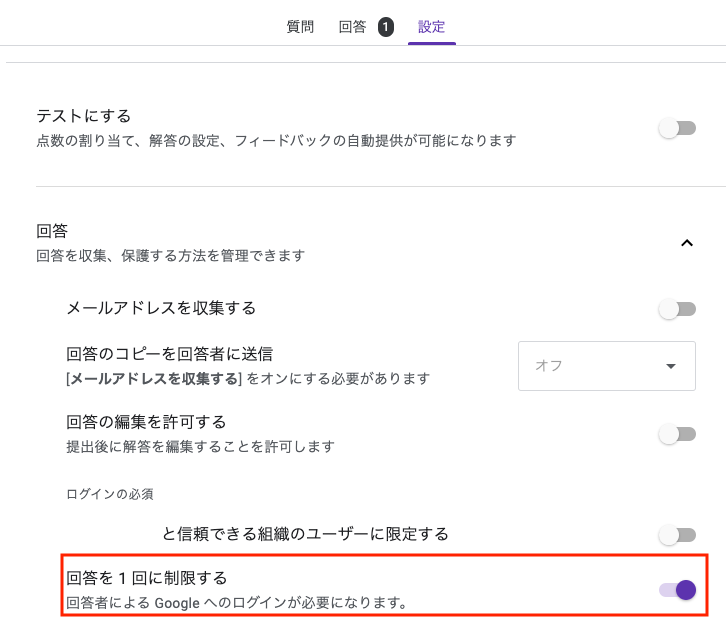Turn on メールアドレスを収集する toggle
The width and height of the screenshot is (726, 641).
[x=677, y=309]
